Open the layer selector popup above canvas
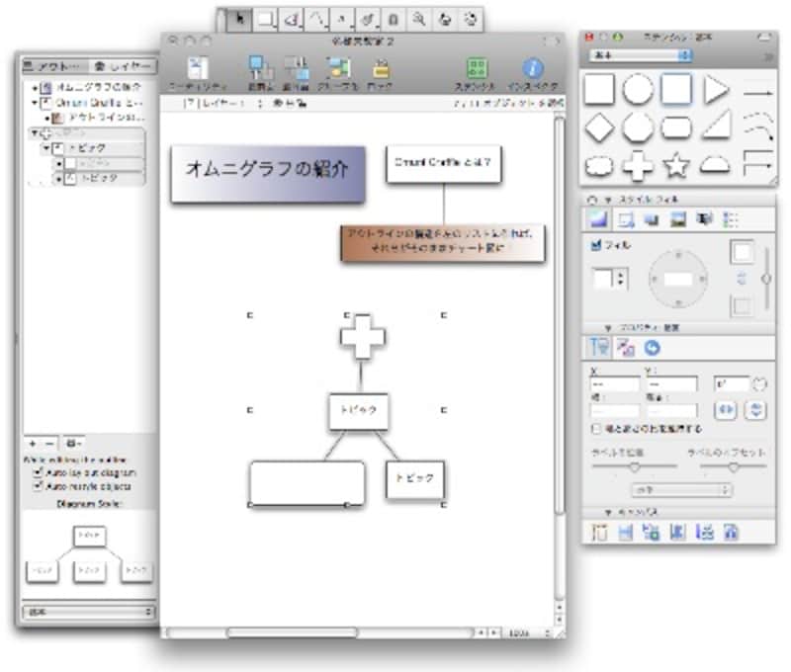791x672 pixels. (x=221, y=104)
